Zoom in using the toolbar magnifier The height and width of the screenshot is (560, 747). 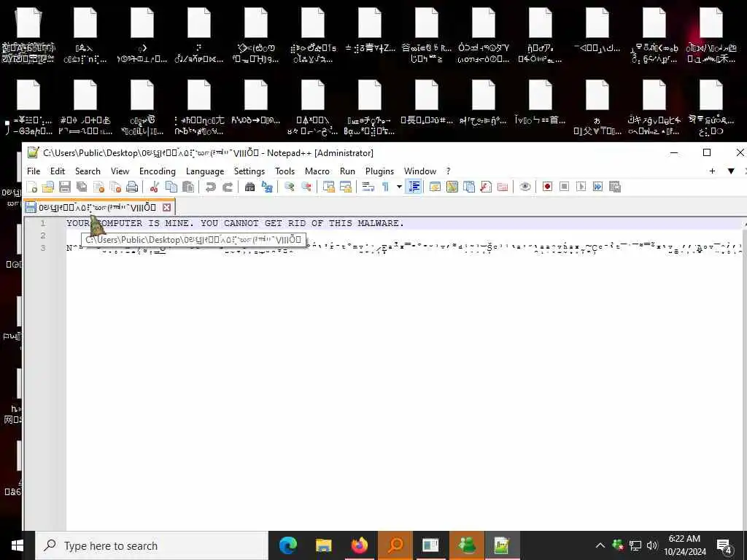point(289,187)
